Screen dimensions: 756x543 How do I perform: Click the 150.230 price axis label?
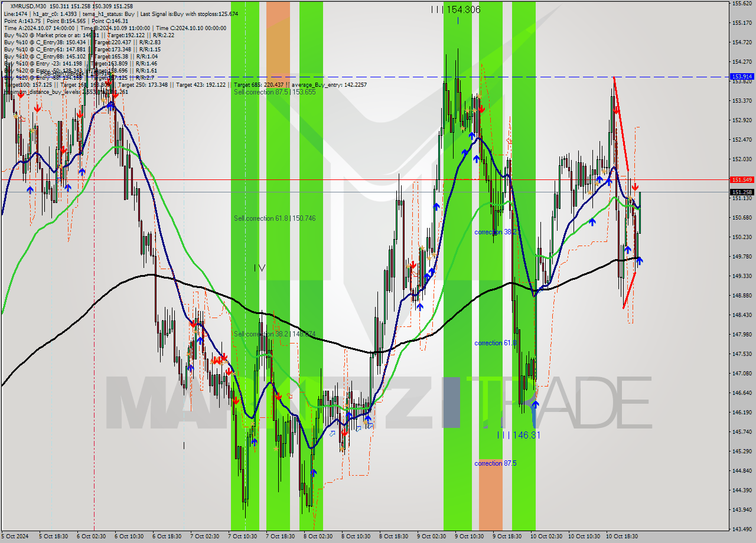click(x=742, y=237)
